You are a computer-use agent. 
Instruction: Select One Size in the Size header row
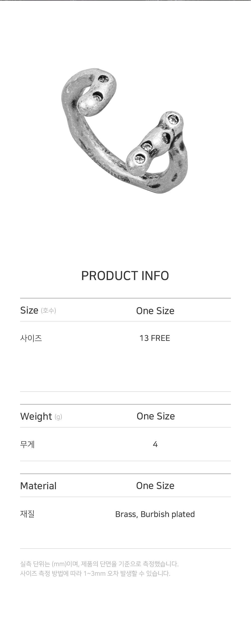(155, 311)
